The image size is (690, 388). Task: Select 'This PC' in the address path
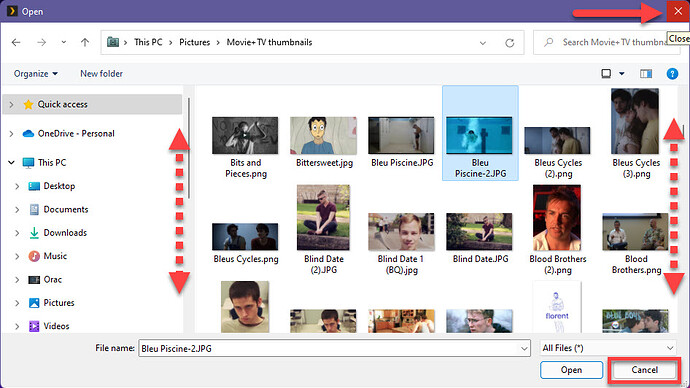click(x=148, y=42)
